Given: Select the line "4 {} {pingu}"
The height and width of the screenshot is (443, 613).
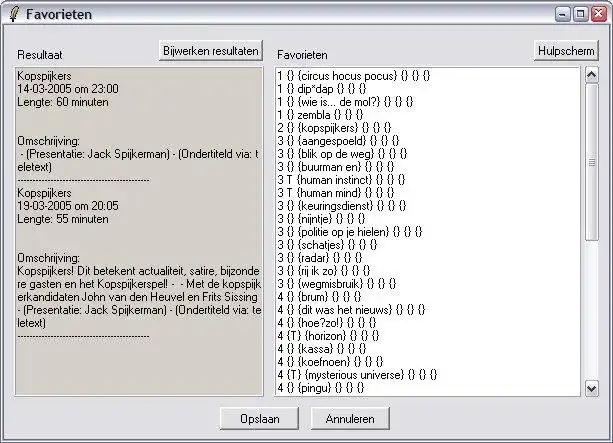Looking at the screenshot, I should tap(321, 388).
